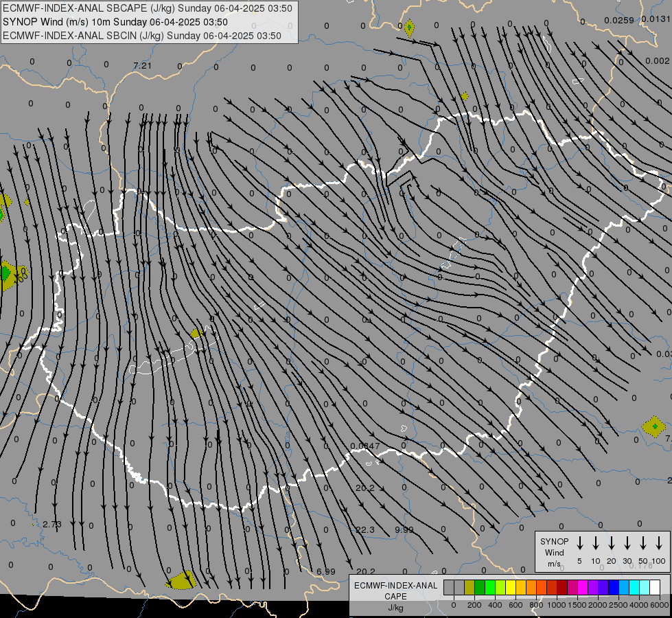Click the 1000 label on CAPE scale
This screenshot has width=672, height=618.
556,605
